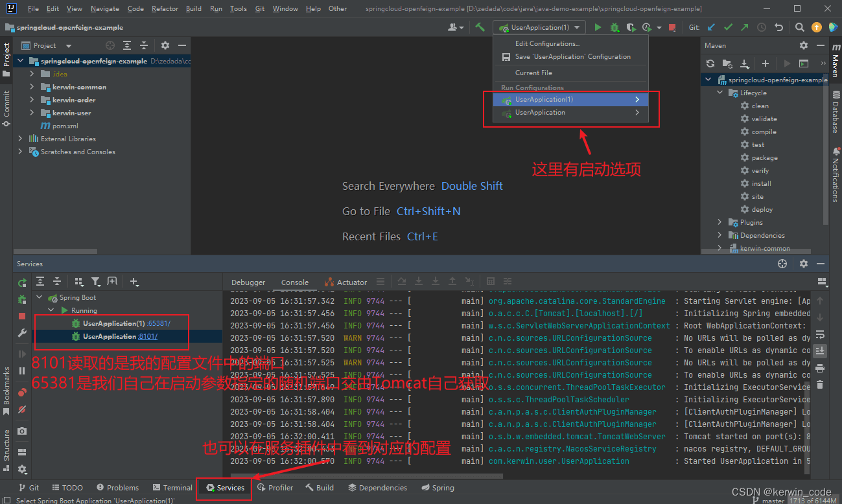The height and width of the screenshot is (504, 842).
Task: Open the Refactor menu
Action: [165, 8]
